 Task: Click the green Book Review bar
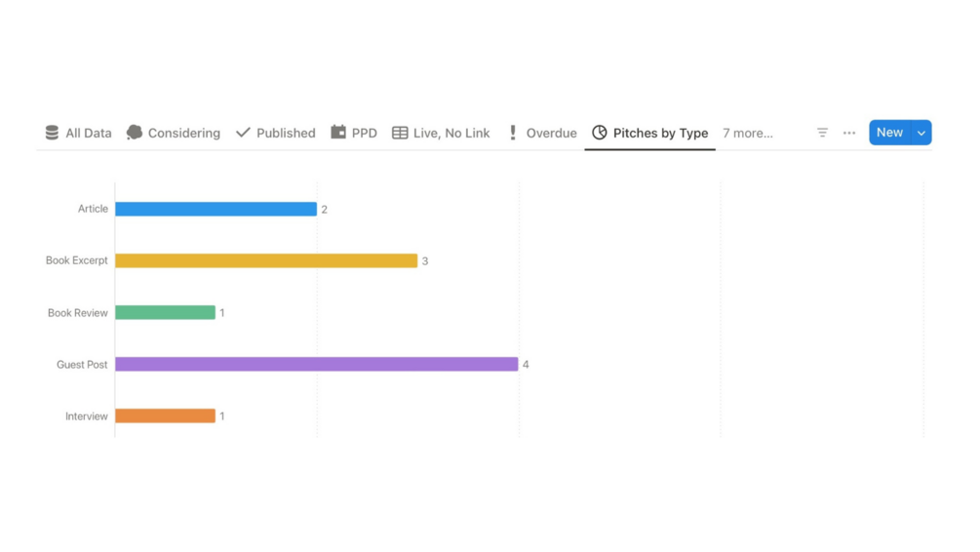(165, 312)
